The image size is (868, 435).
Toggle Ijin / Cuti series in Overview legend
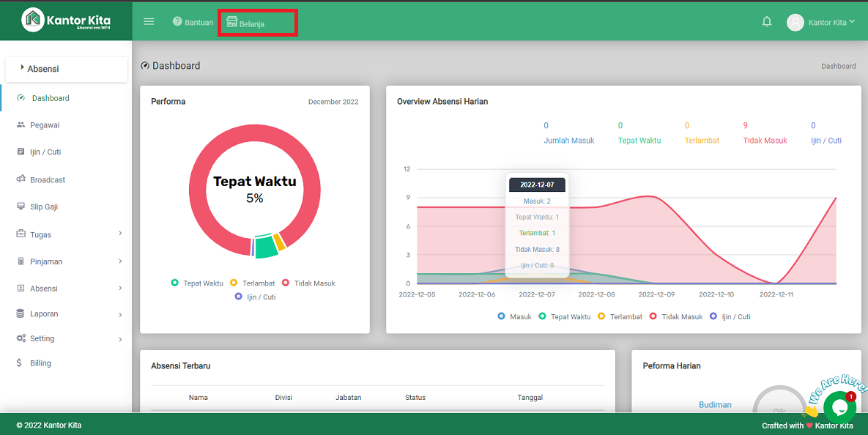point(730,316)
